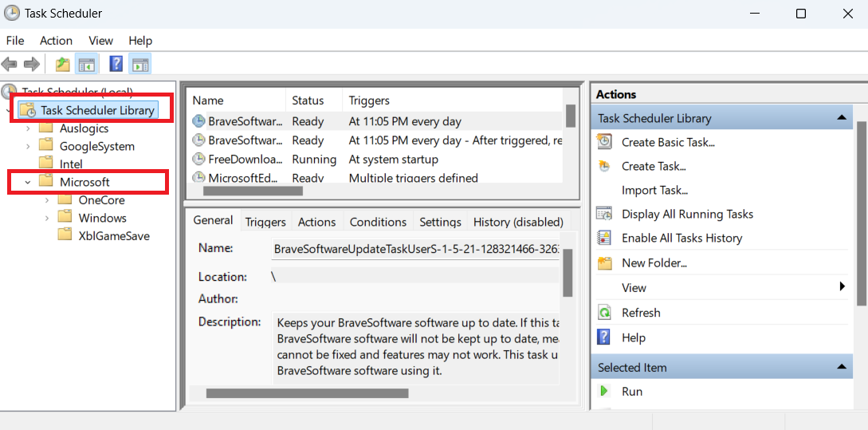This screenshot has width=868, height=430.
Task: Open the Help menu in menu bar
Action: coord(140,41)
